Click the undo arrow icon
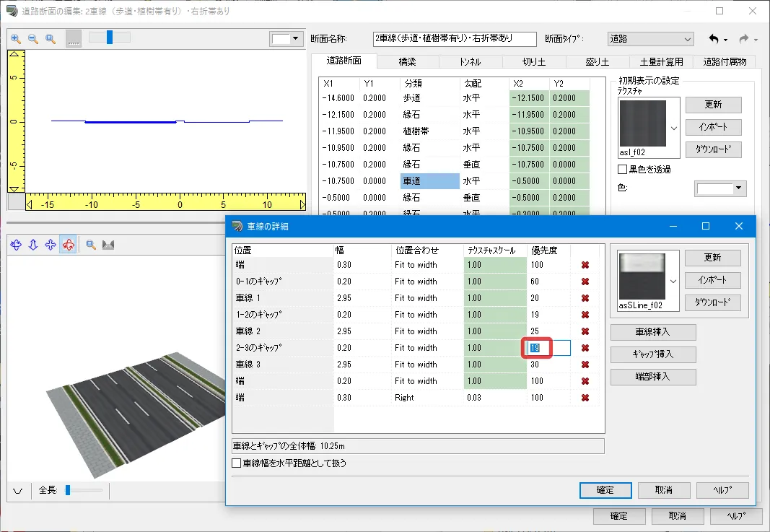Viewport: 770px width, 532px height. [x=714, y=38]
